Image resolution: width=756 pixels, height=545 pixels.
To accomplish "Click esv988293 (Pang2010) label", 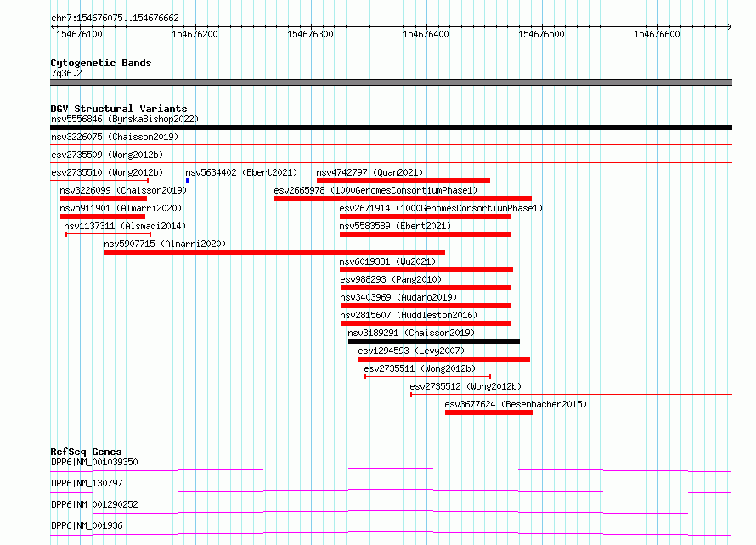I will pos(391,279).
